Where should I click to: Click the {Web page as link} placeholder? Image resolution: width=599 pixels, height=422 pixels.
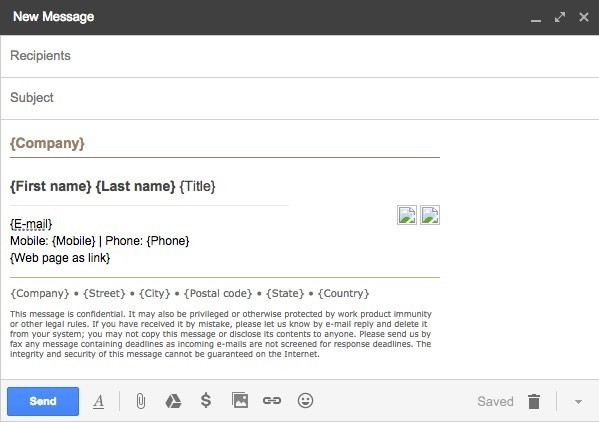[60, 258]
